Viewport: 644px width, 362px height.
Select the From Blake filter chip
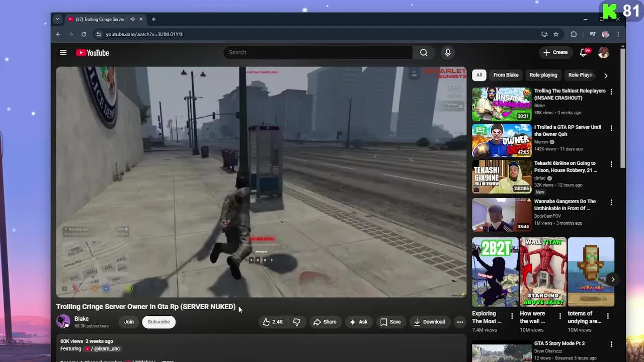pos(506,75)
